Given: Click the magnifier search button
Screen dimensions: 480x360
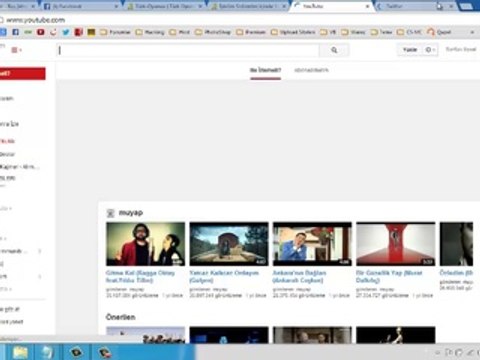Looking at the screenshot, I should (x=334, y=50).
